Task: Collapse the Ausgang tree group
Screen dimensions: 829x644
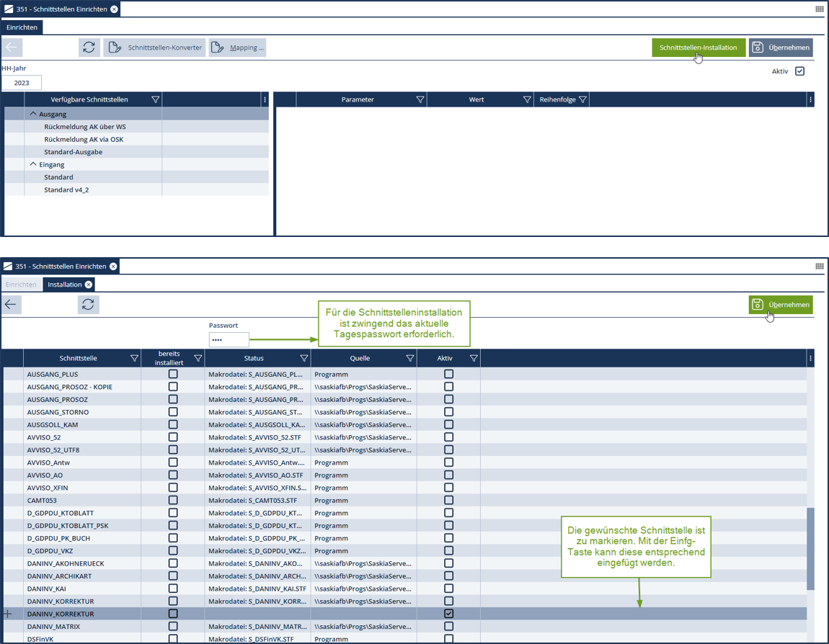Action: pyautogui.click(x=33, y=114)
